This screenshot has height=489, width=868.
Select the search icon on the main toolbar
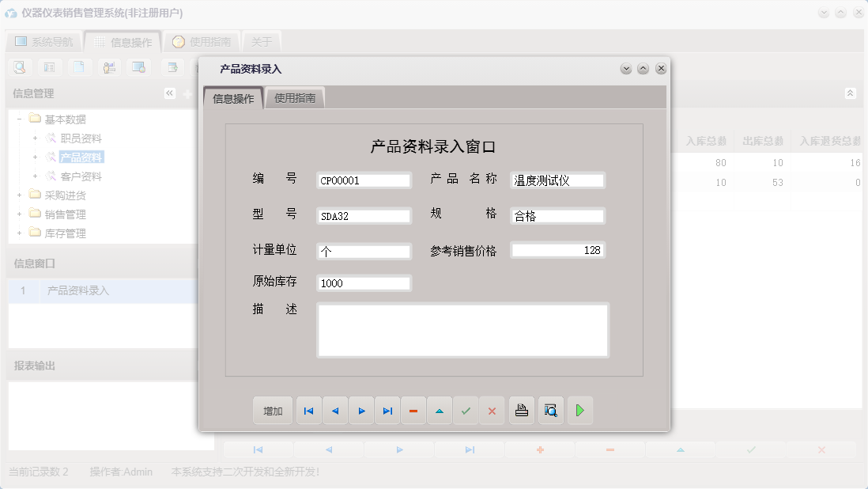tap(19, 67)
